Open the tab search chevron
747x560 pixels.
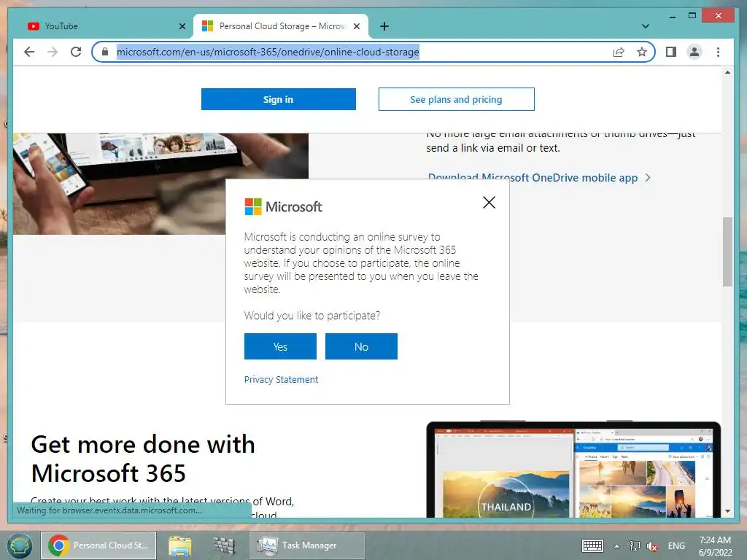(645, 26)
